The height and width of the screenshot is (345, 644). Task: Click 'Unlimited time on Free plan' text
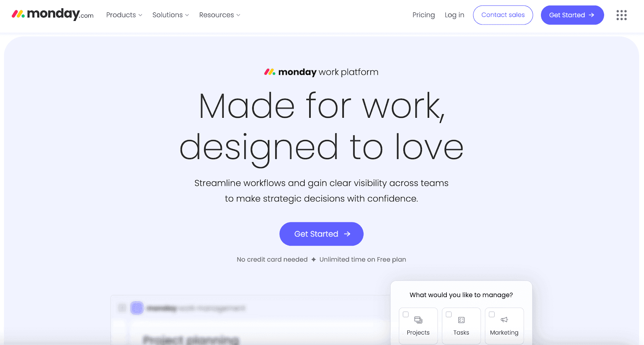pos(363,259)
